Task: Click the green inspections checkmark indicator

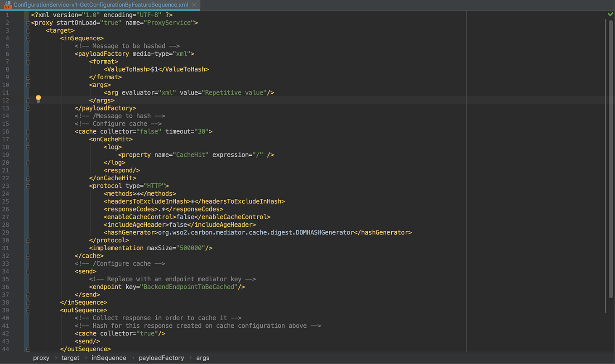Action: 610,14
